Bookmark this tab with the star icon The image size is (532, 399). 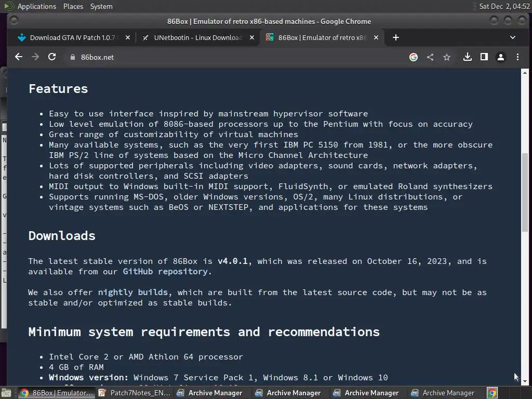(447, 57)
